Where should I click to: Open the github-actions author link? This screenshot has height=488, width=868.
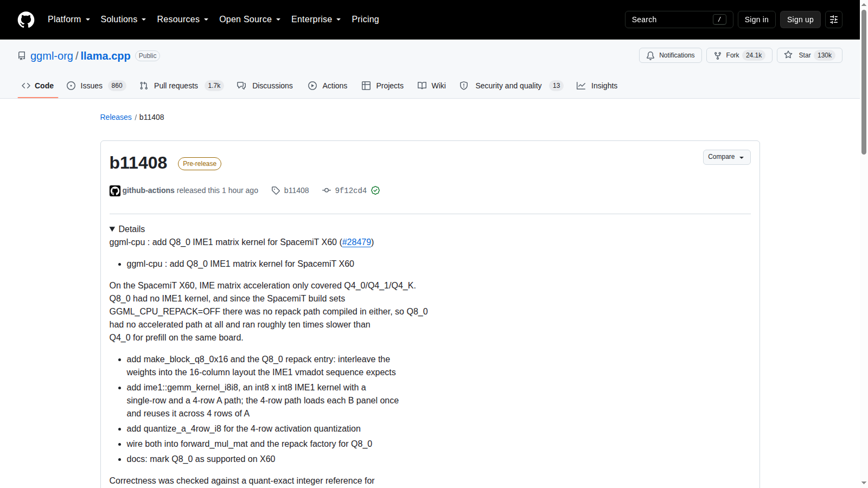pyautogui.click(x=149, y=190)
